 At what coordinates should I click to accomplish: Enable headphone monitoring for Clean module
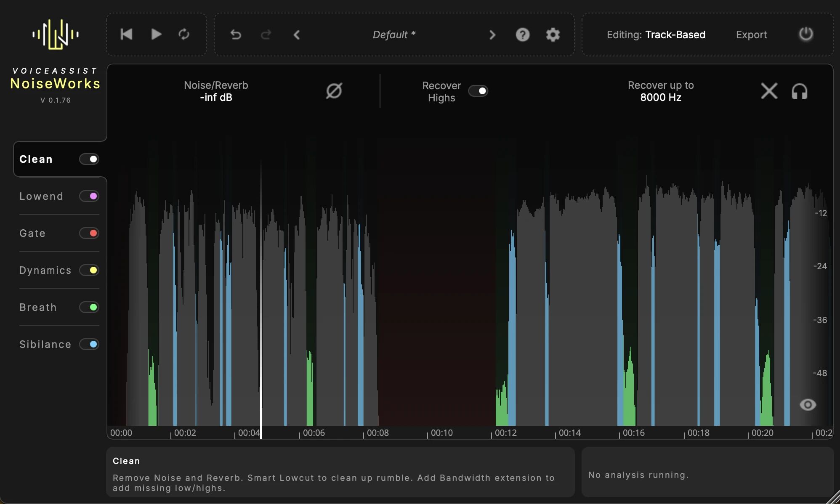pyautogui.click(x=800, y=91)
